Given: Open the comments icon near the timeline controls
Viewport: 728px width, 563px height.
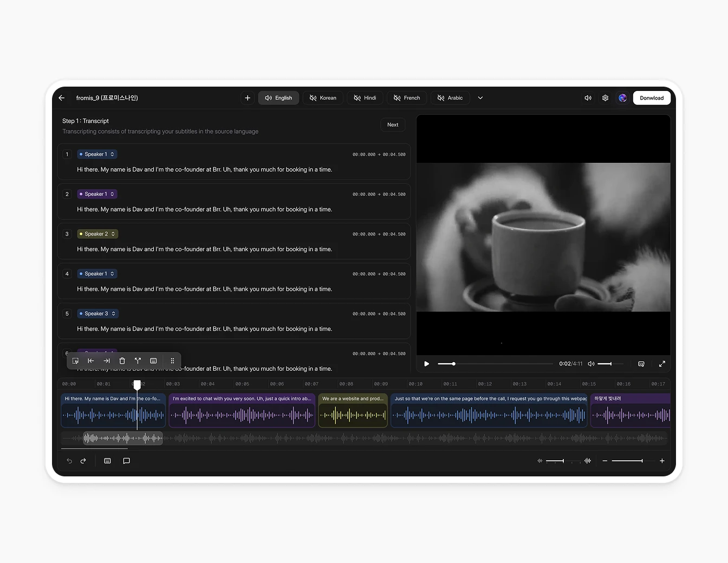Looking at the screenshot, I should coord(127,461).
